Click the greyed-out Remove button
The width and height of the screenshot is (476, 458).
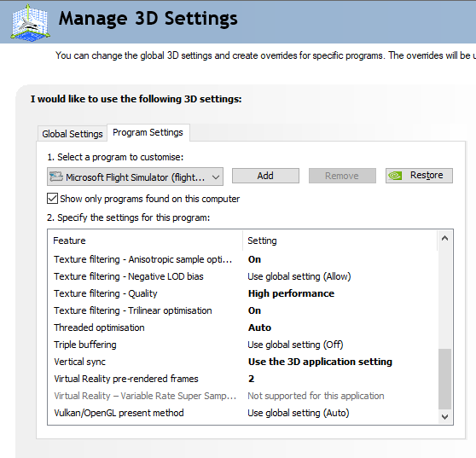tap(342, 176)
